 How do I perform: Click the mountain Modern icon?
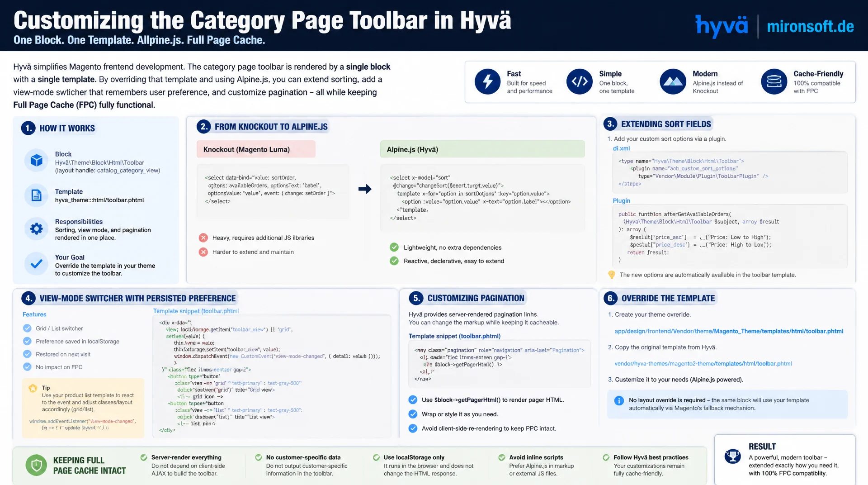(673, 81)
